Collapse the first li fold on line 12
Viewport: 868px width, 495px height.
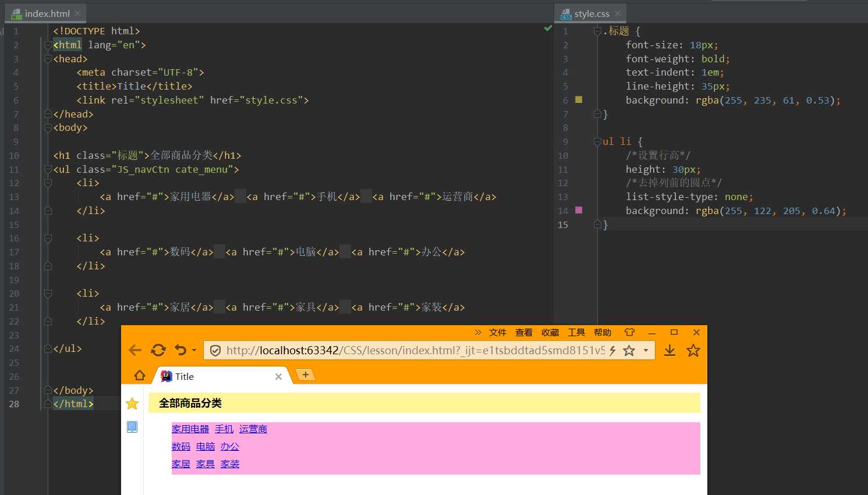[x=48, y=183]
